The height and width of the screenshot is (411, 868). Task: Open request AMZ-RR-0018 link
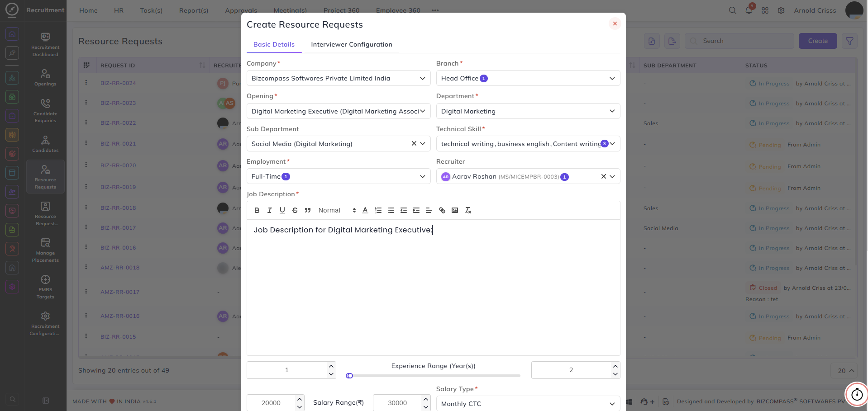120,268
